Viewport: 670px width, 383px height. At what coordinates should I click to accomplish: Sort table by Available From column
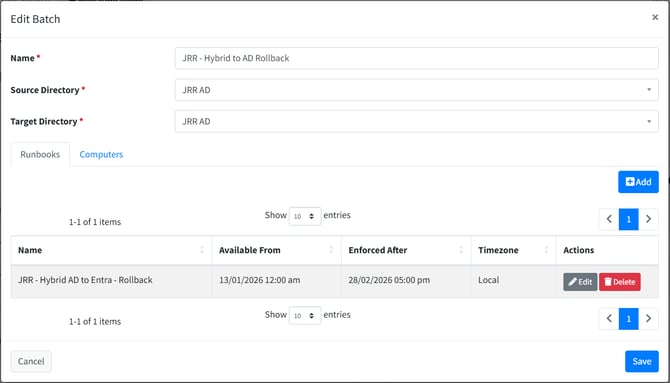[276, 250]
